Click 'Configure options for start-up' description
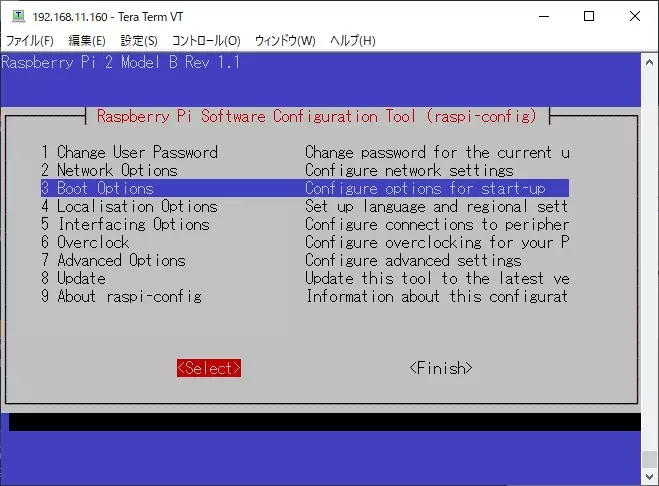 [425, 188]
